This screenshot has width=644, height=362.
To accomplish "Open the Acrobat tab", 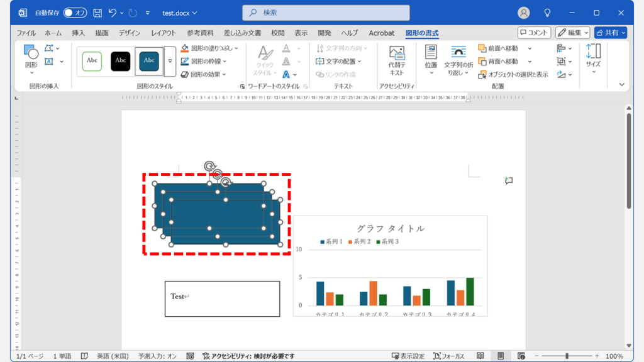I will 382,33.
